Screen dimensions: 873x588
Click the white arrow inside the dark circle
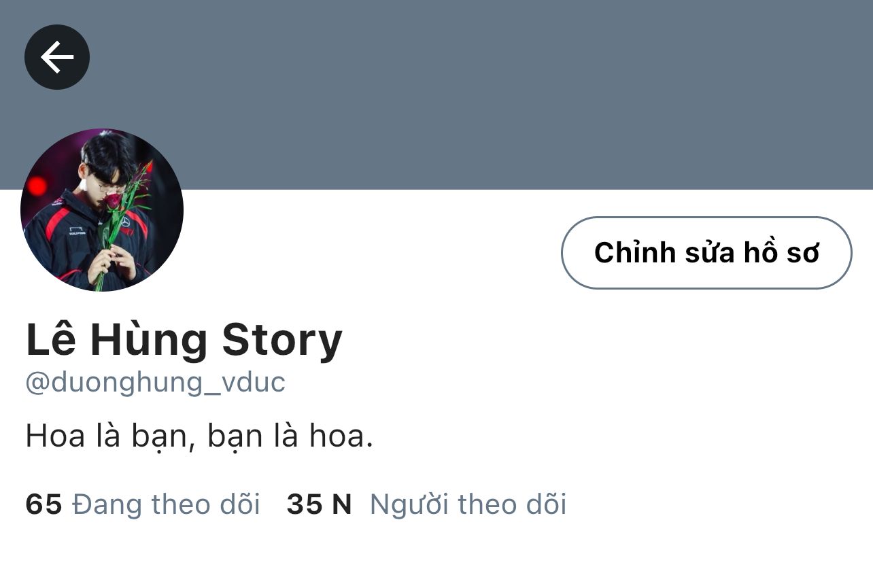(57, 57)
